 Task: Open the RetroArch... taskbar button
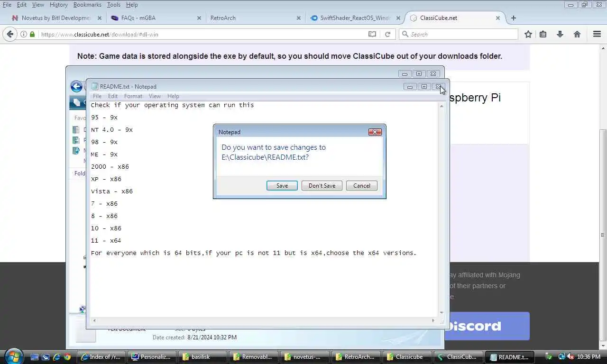click(x=355, y=357)
